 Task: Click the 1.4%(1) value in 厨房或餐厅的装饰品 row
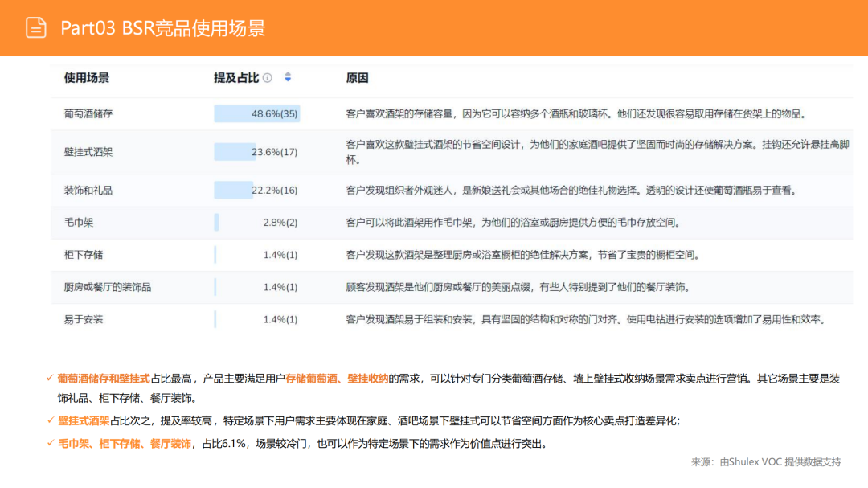tap(280, 287)
